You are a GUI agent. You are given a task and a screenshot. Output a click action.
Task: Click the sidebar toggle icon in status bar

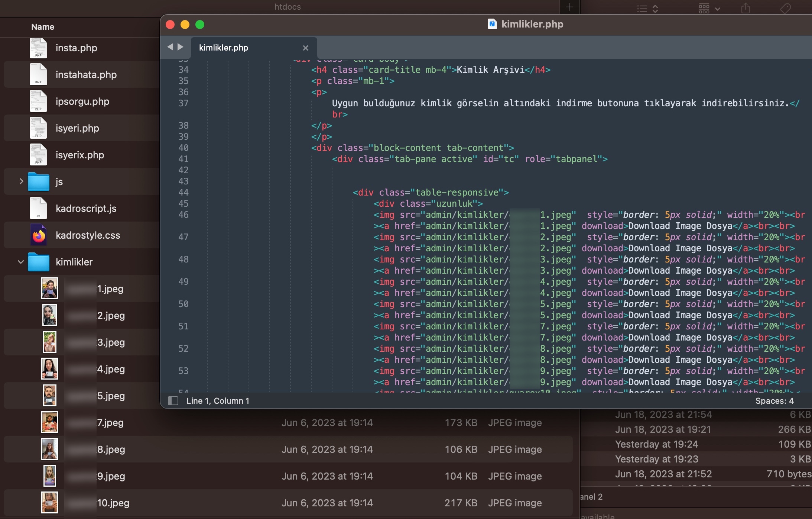click(173, 401)
